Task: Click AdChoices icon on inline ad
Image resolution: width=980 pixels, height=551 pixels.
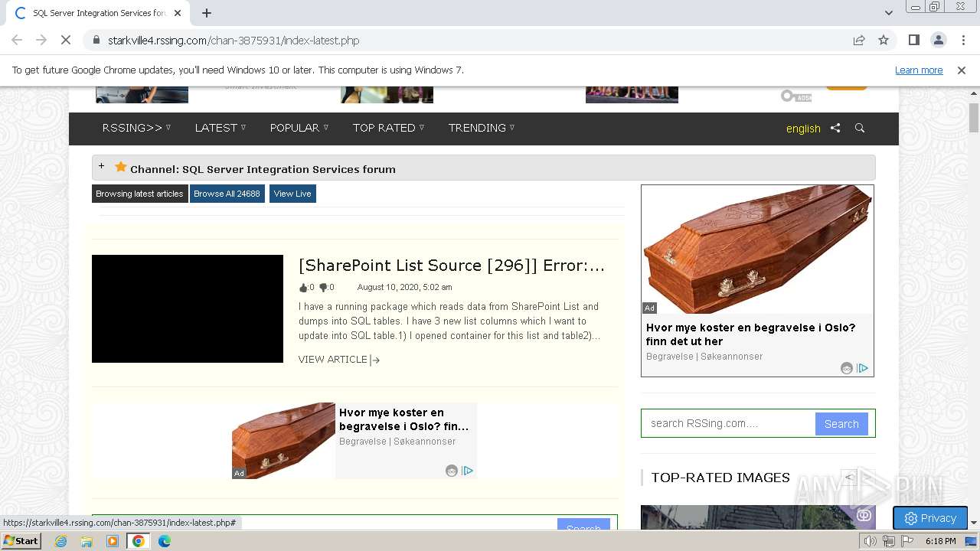Action: 467,471
